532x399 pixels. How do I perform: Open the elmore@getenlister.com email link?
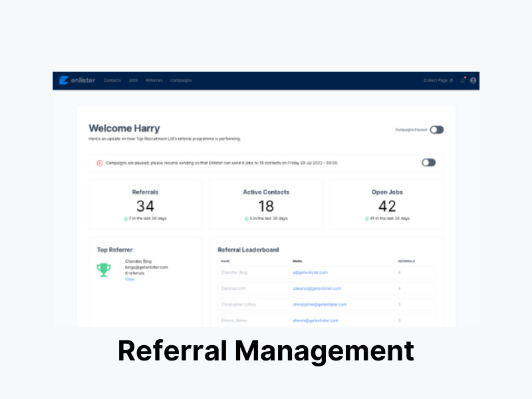pyautogui.click(x=315, y=321)
